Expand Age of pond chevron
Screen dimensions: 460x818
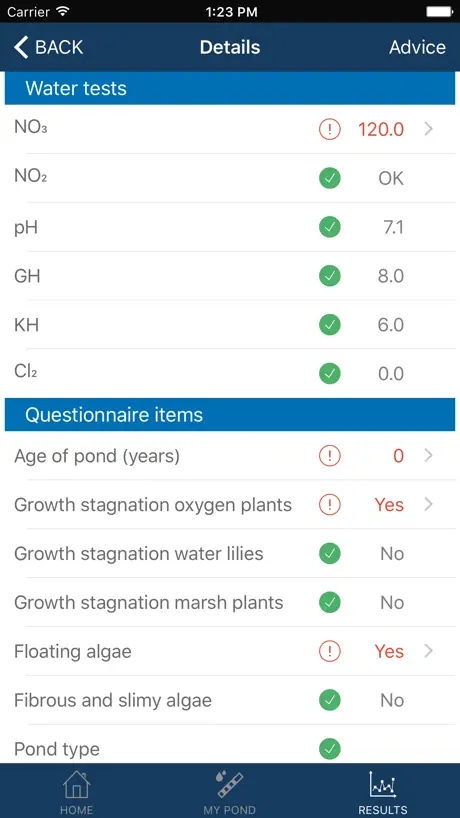429,455
